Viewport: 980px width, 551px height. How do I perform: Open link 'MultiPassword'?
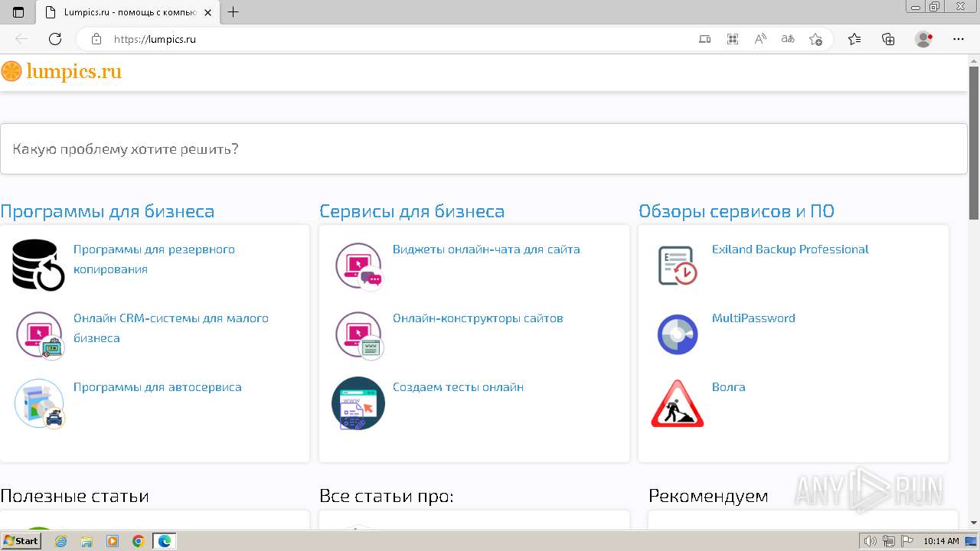(x=753, y=318)
